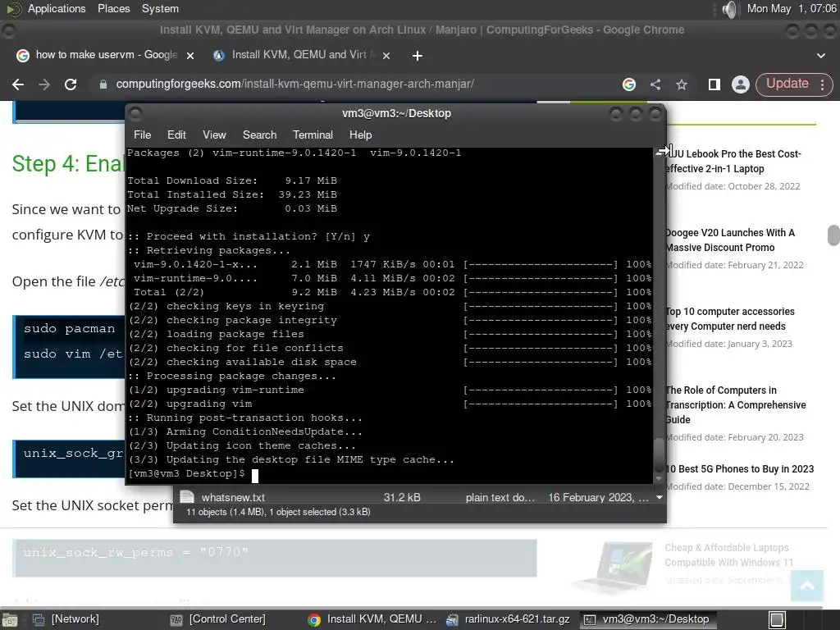This screenshot has width=840, height=630.
Task: Switch to rarlinux-x64-621.tar.gz taskbar window
Action: (x=508, y=619)
